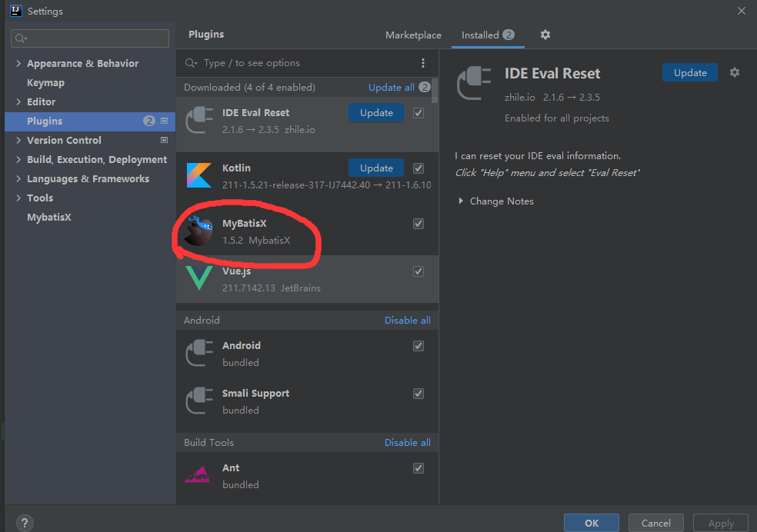Click the Vue.js logo icon
This screenshot has width=757, height=532.
pyautogui.click(x=199, y=278)
